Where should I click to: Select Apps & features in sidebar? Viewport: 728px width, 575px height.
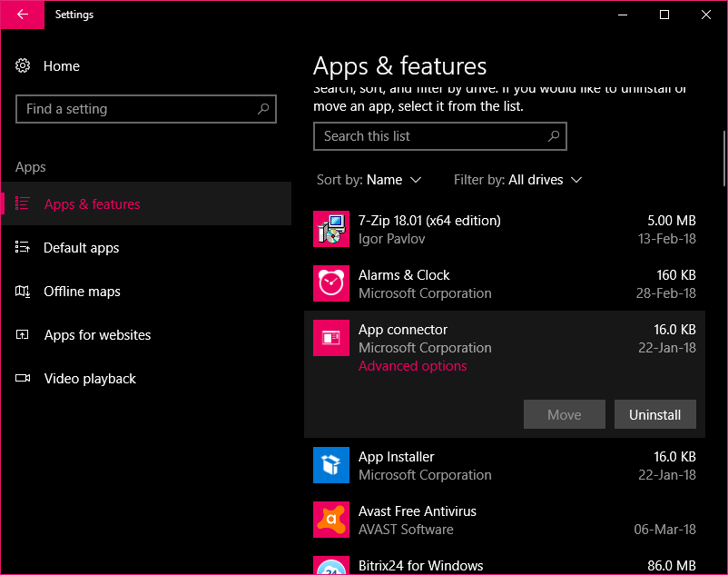click(x=146, y=203)
